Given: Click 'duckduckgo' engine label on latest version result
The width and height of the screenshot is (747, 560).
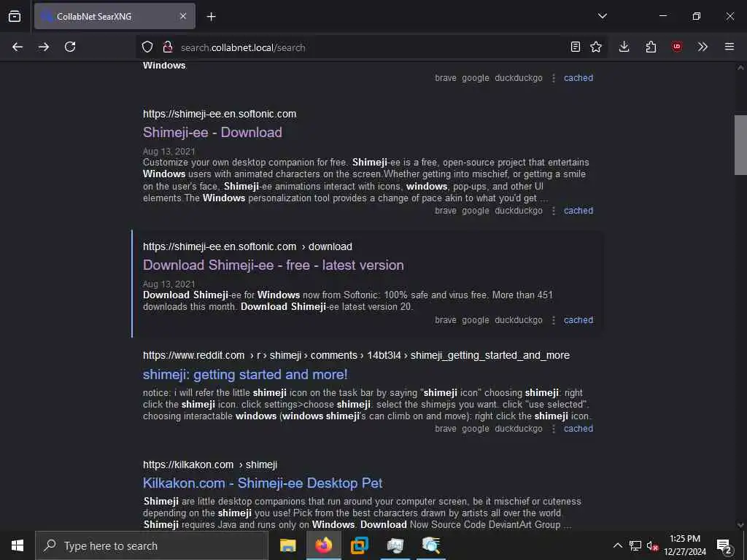Looking at the screenshot, I should [519, 320].
